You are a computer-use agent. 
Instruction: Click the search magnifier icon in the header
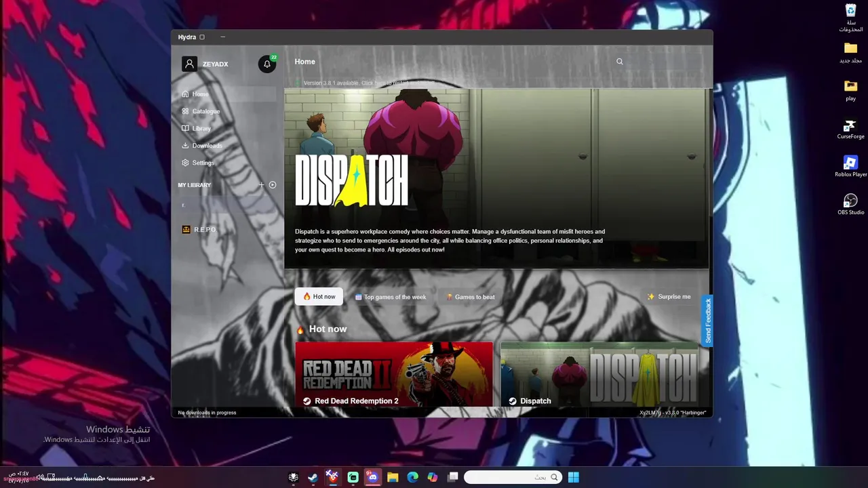coord(619,62)
